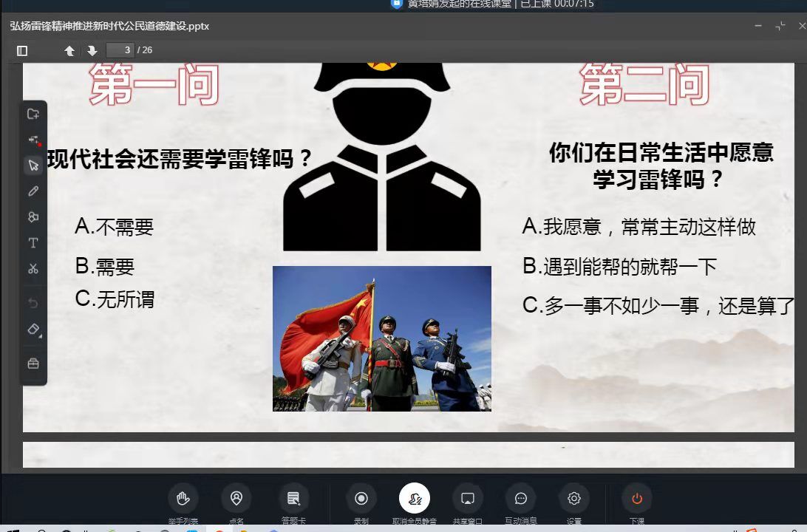The image size is (807, 532).
Task: Click the page number input field
Action: (120, 50)
